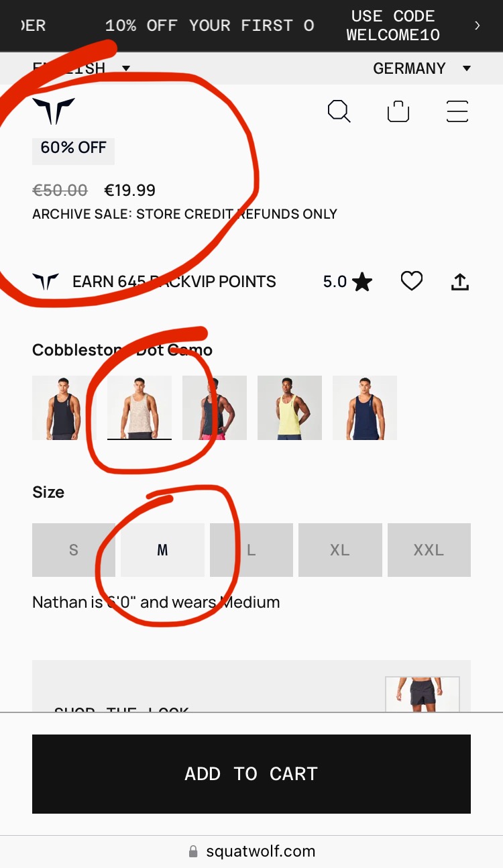
Task: Open the English language dropdown
Action: (x=80, y=68)
